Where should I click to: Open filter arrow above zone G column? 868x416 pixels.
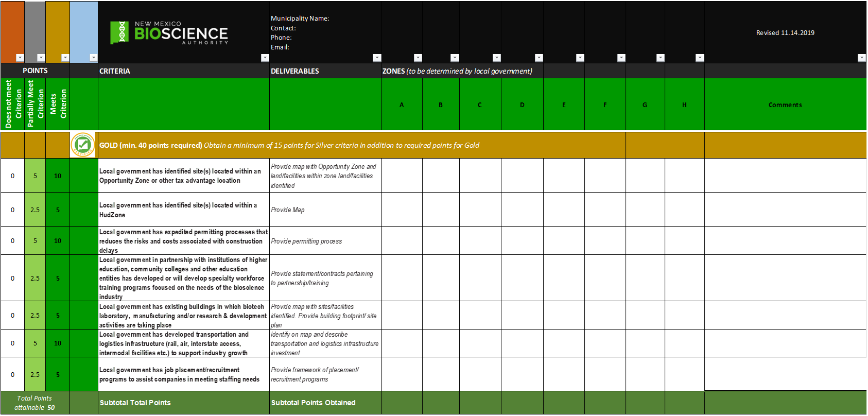pyautogui.click(x=660, y=58)
